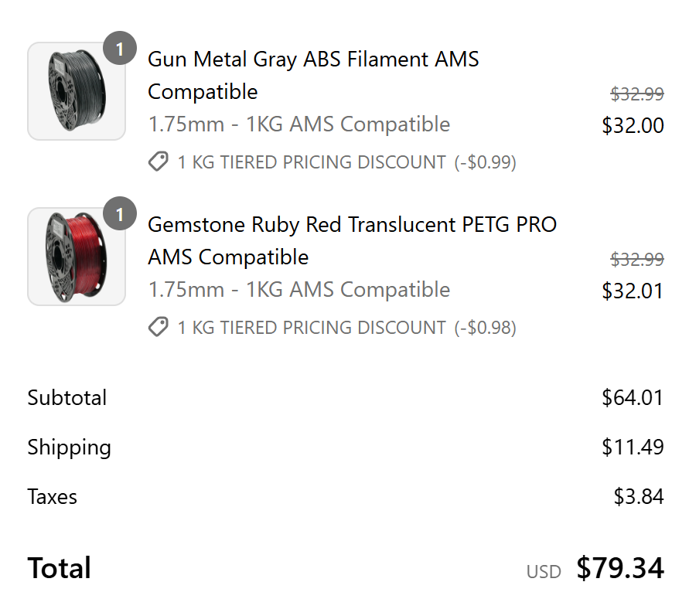The height and width of the screenshot is (616, 689).
Task: Click quantity badge on Ruby Red spool
Action: coord(120,214)
